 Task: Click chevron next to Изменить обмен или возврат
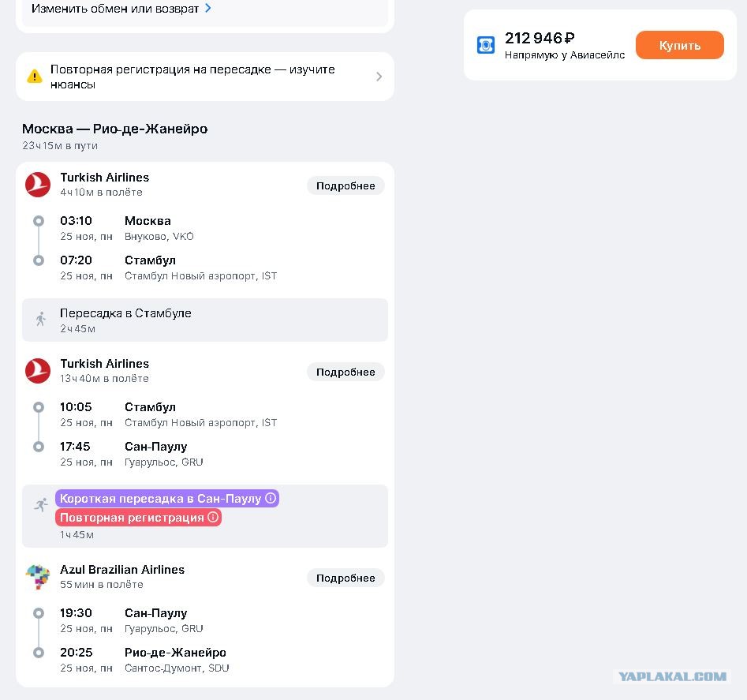[207, 8]
